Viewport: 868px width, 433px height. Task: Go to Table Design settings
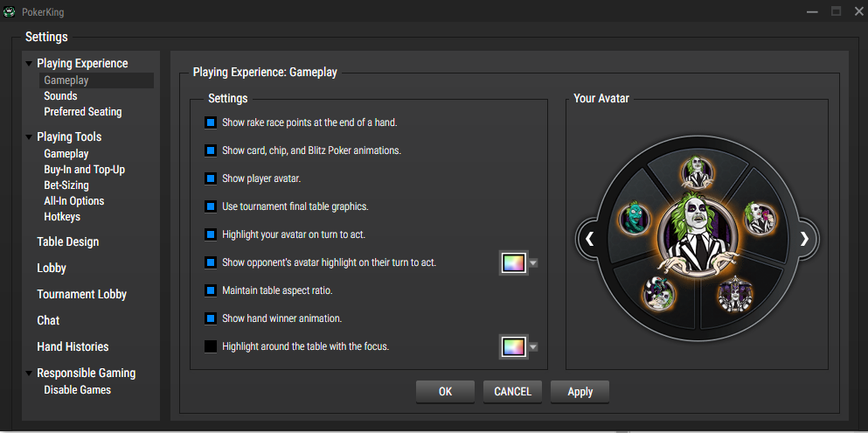pos(67,242)
